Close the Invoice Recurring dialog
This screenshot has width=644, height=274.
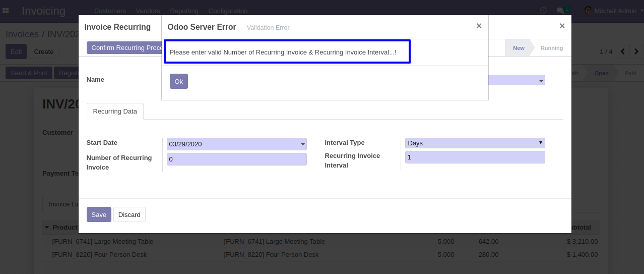tap(562, 26)
